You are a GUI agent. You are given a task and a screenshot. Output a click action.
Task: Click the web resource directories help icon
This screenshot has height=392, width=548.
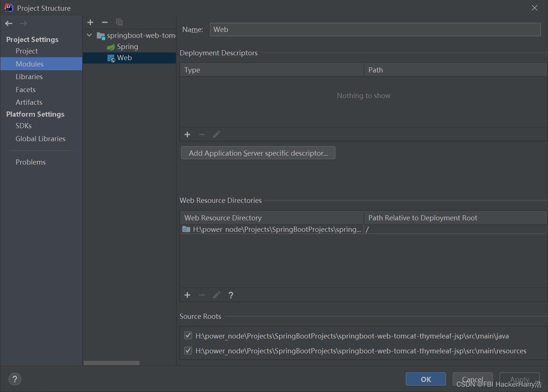click(x=231, y=295)
